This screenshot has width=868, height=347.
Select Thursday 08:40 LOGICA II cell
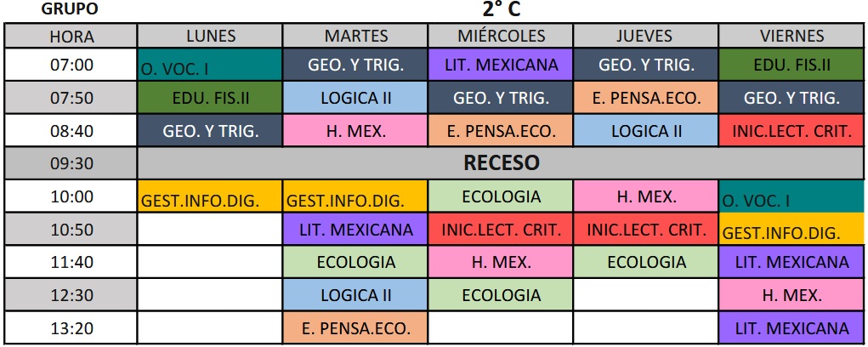(x=646, y=131)
